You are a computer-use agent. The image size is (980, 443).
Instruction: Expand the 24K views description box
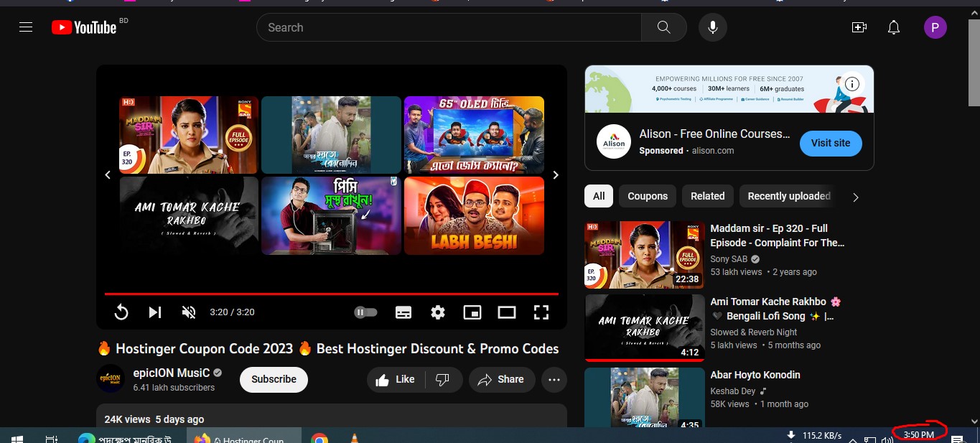point(332,416)
